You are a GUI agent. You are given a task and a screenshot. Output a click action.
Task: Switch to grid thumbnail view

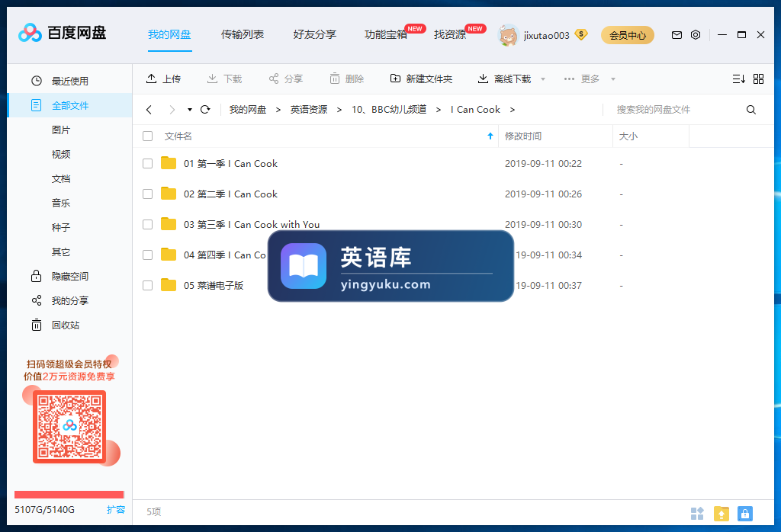click(x=758, y=79)
